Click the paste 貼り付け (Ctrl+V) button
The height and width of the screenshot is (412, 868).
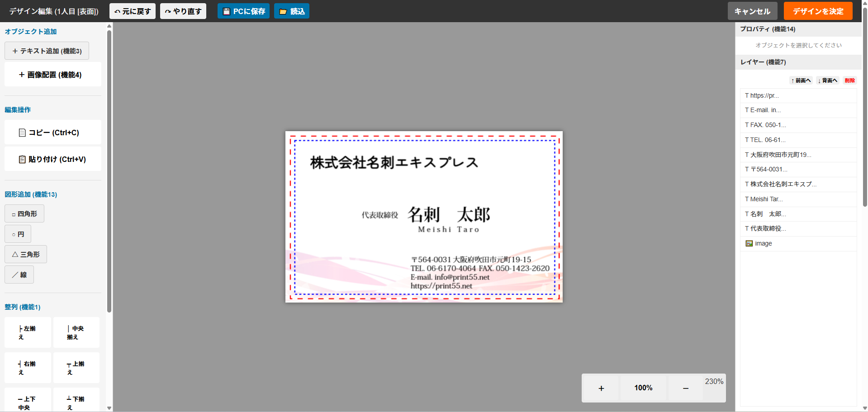click(x=53, y=159)
